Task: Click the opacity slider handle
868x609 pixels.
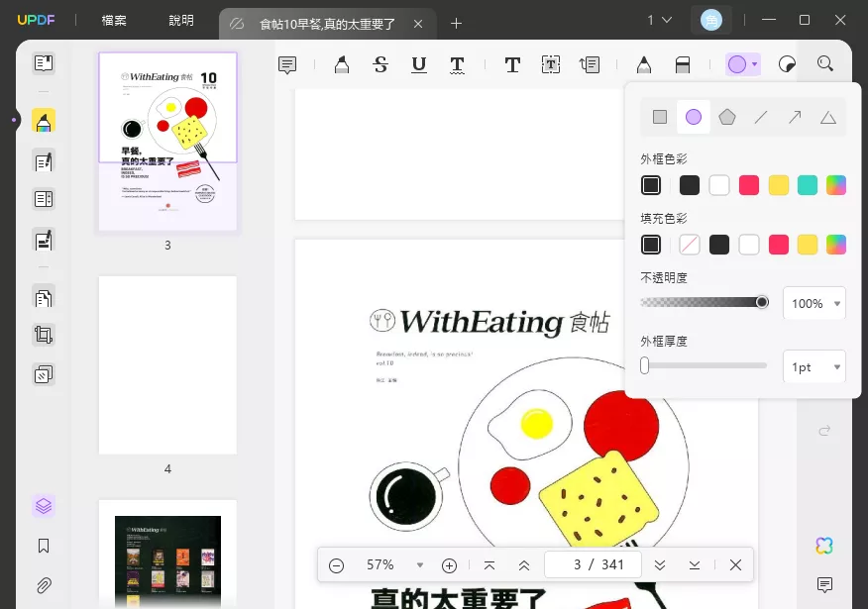Action: tap(762, 302)
